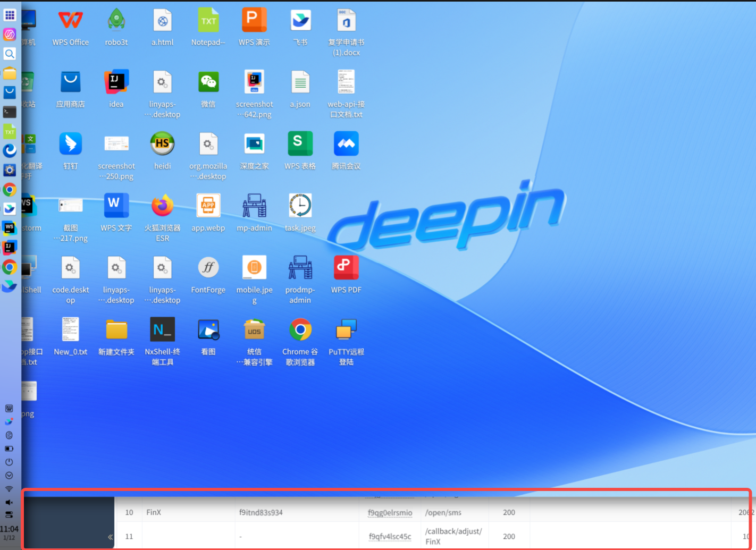Click the /open/sms cell in the table

[x=443, y=513]
